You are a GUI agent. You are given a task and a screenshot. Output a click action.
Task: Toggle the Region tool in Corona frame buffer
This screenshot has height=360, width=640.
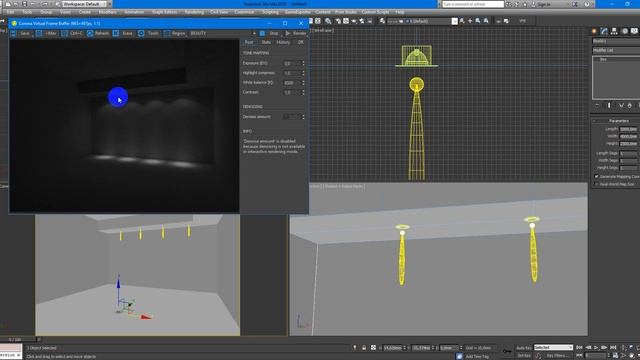[175, 33]
